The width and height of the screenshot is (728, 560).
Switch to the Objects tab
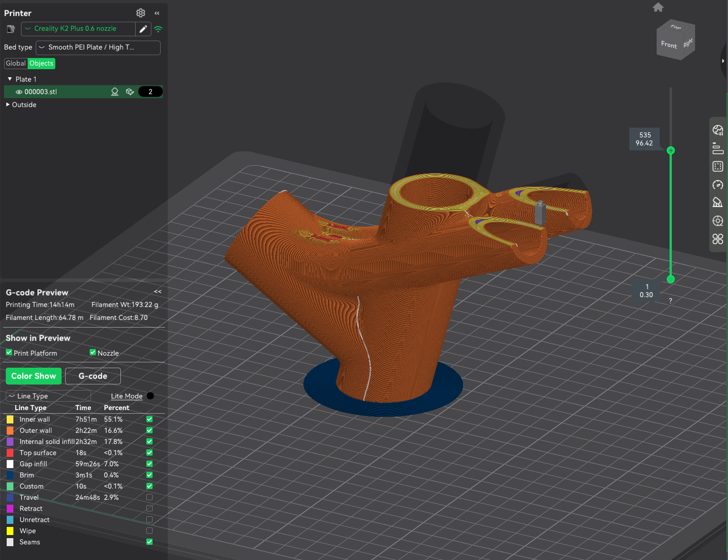pos(41,63)
